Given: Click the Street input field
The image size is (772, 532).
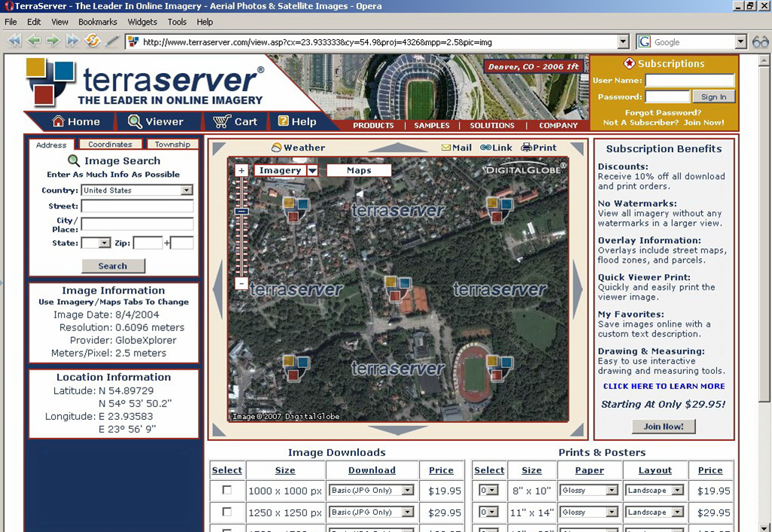Looking at the screenshot, I should (137, 206).
